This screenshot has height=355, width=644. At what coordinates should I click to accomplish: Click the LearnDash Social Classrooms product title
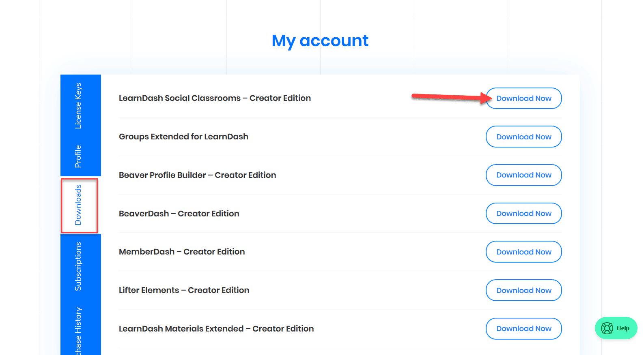(215, 98)
